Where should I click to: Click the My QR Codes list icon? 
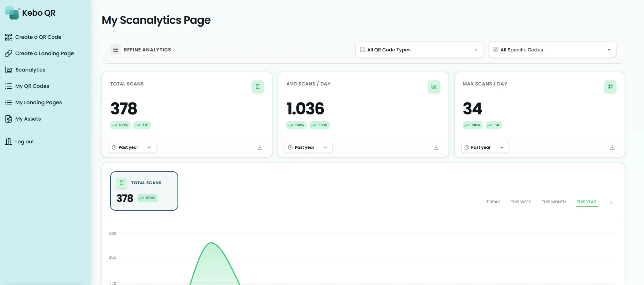9,86
